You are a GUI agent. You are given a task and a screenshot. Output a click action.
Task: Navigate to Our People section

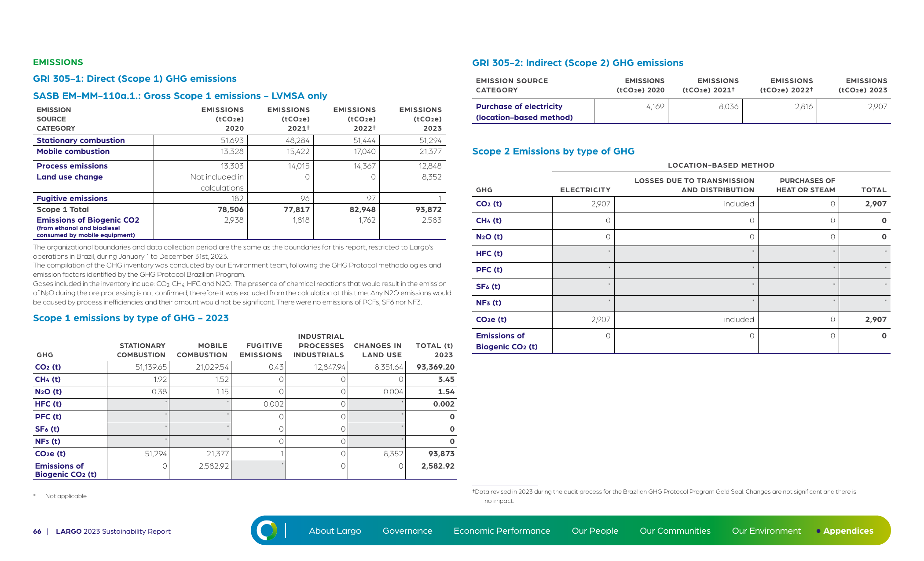(x=595, y=531)
